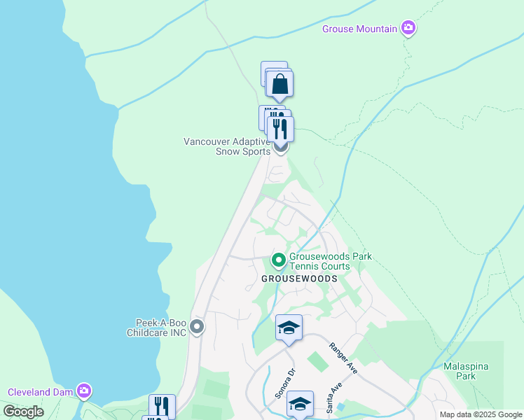
Task: Click the school marker beside Sarita Ave
Action: tap(300, 404)
